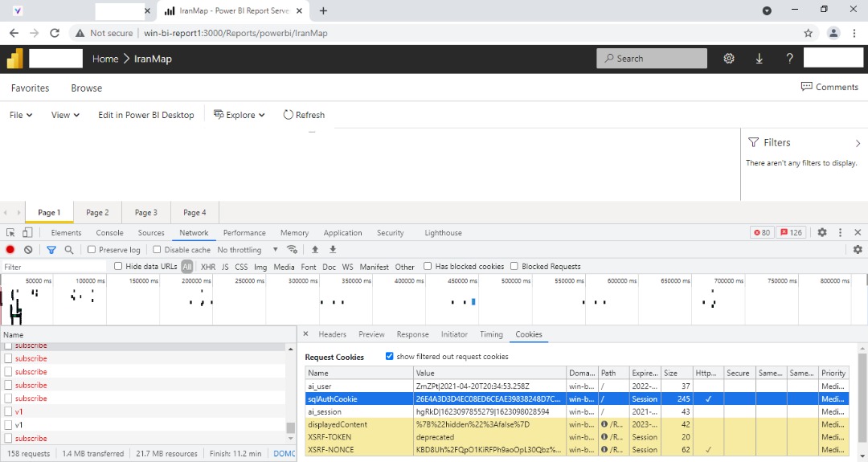The image size is (868, 462).
Task: Reload the page with browser refresh icon
Action: coord(55,33)
